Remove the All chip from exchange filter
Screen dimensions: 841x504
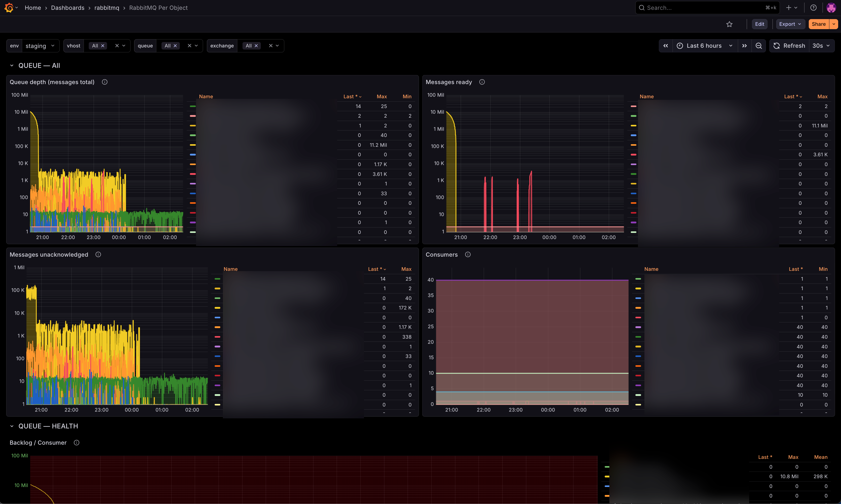(256, 46)
